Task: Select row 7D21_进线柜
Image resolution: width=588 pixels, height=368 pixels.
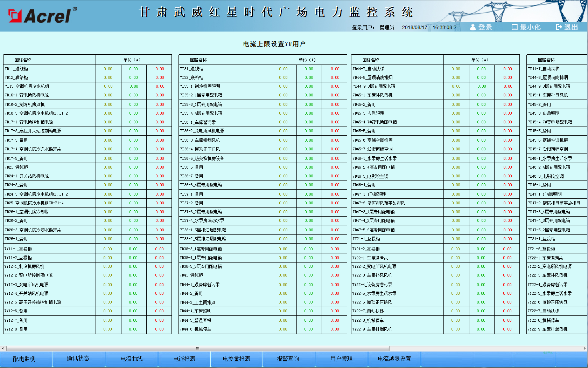Action: (87, 168)
